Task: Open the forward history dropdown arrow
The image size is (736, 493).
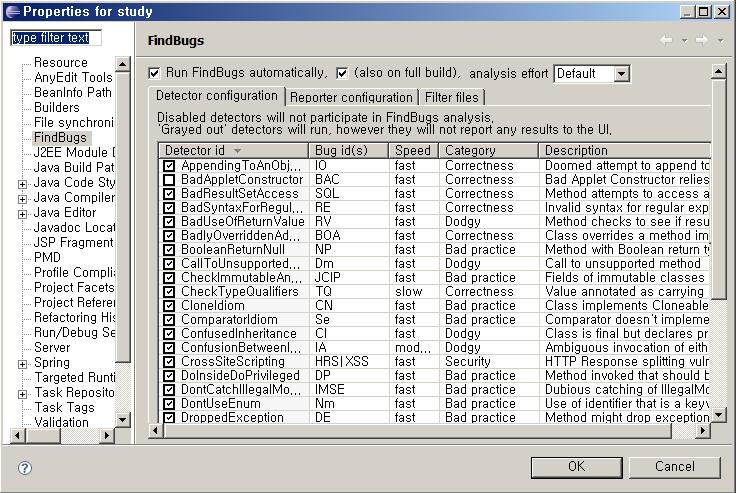Action: pos(720,41)
